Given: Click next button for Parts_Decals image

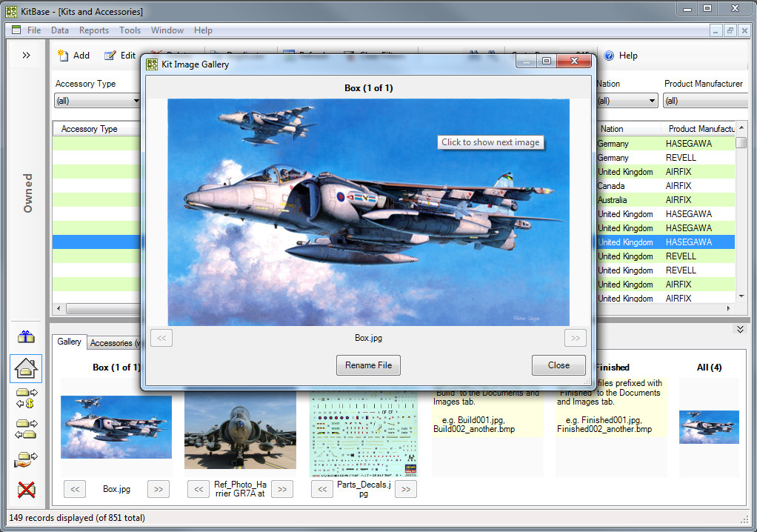Looking at the screenshot, I should (x=406, y=489).
